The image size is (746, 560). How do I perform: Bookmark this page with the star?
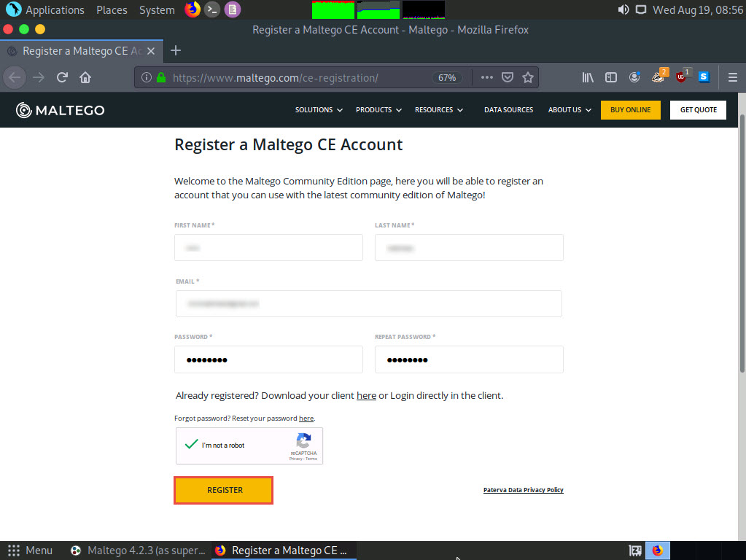pyautogui.click(x=528, y=77)
